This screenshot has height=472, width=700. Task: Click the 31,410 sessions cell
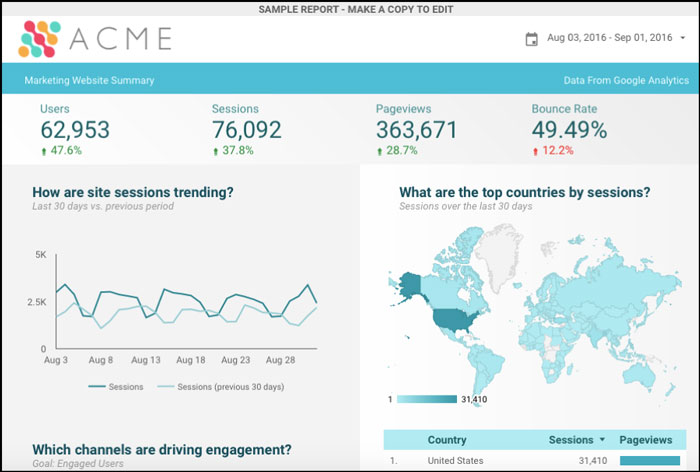592,460
